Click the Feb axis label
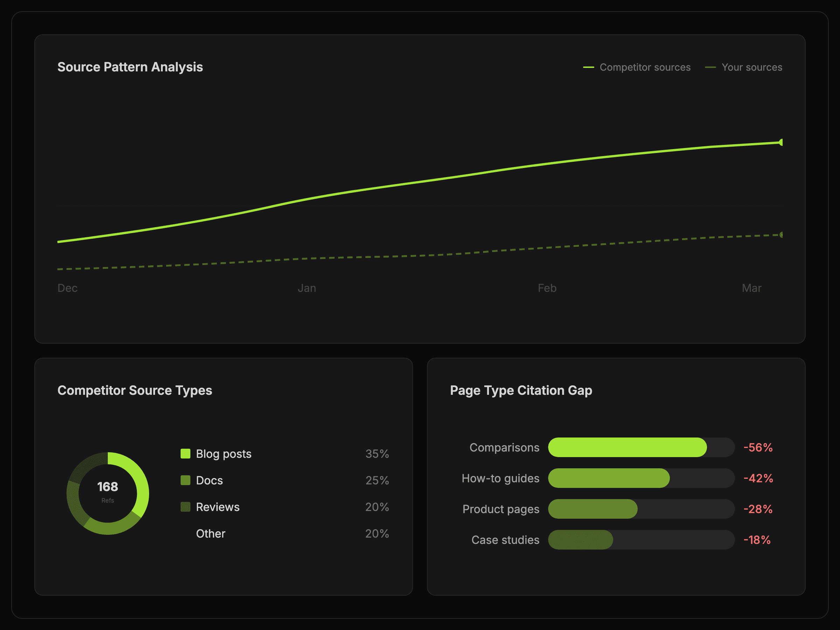Image resolution: width=840 pixels, height=630 pixels. (x=547, y=288)
